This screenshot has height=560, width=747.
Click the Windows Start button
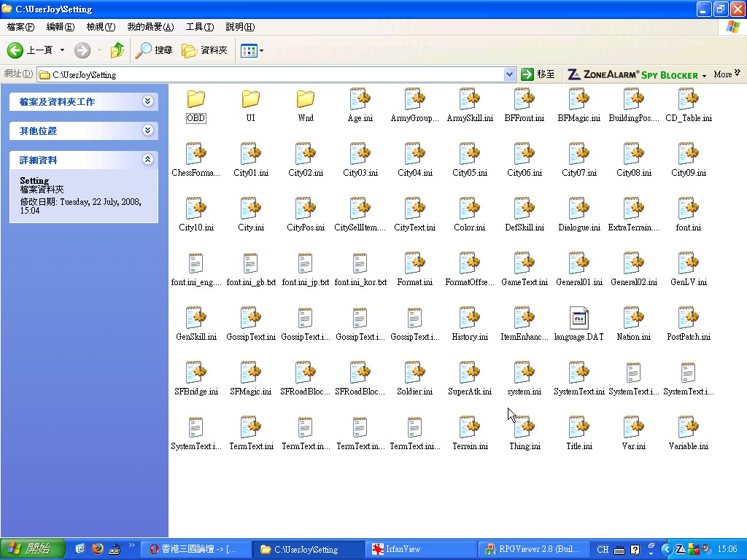coord(33,549)
